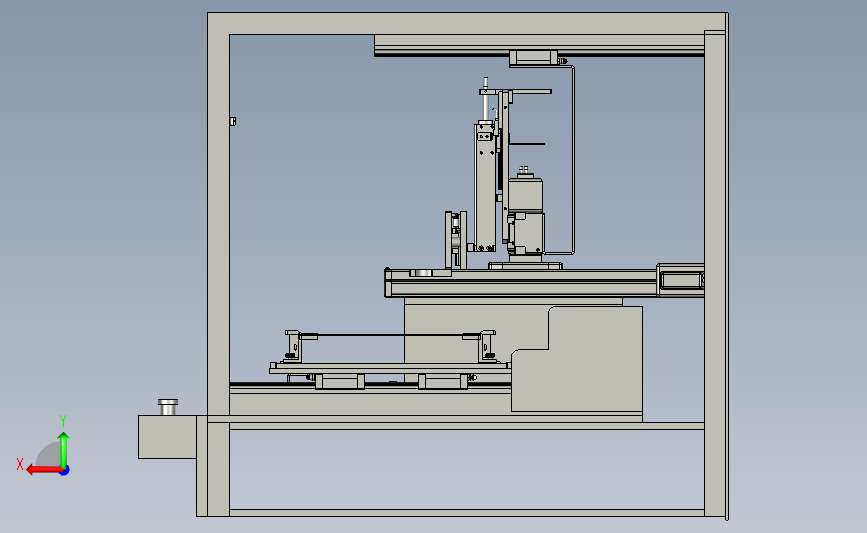Select the top horizontal frame beam
The height and width of the screenshot is (533, 867).
click(x=467, y=24)
